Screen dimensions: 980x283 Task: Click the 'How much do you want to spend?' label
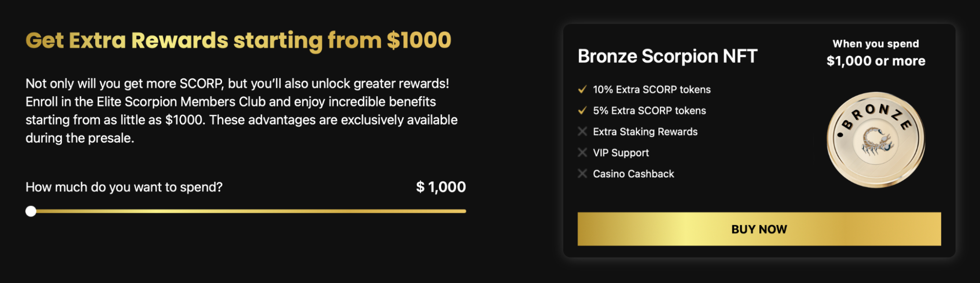pyautogui.click(x=124, y=187)
